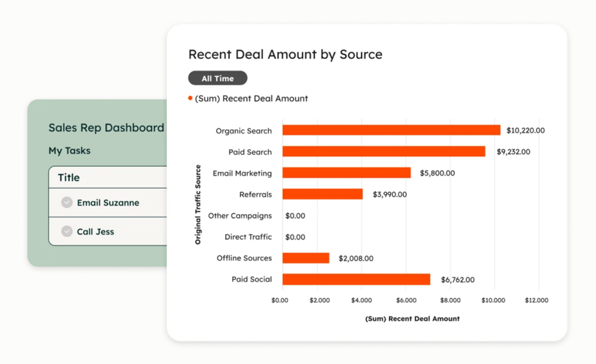Click the chart title Recent Deal Amount by Source
596x364 pixels.
[x=285, y=54]
